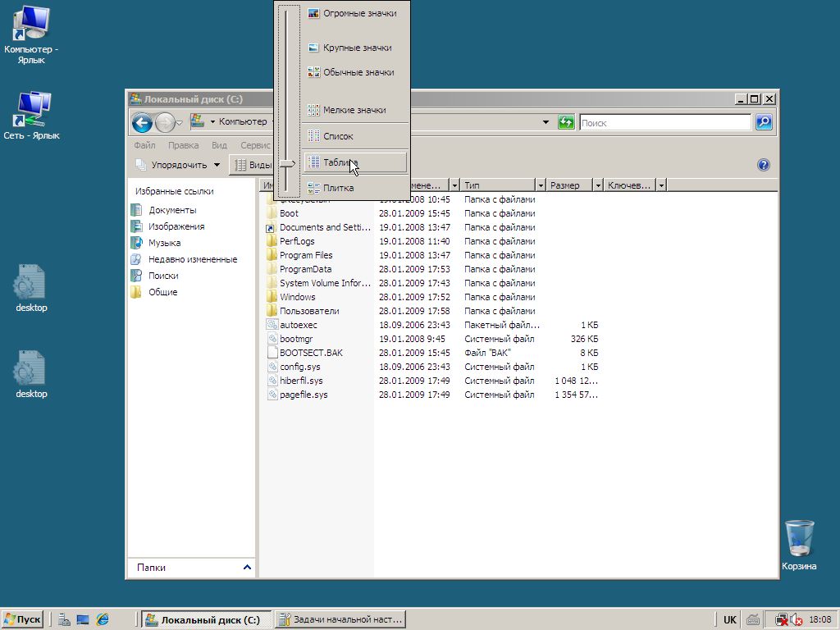Select the config.sys file icon
This screenshot has height=630, width=840.
[272, 367]
